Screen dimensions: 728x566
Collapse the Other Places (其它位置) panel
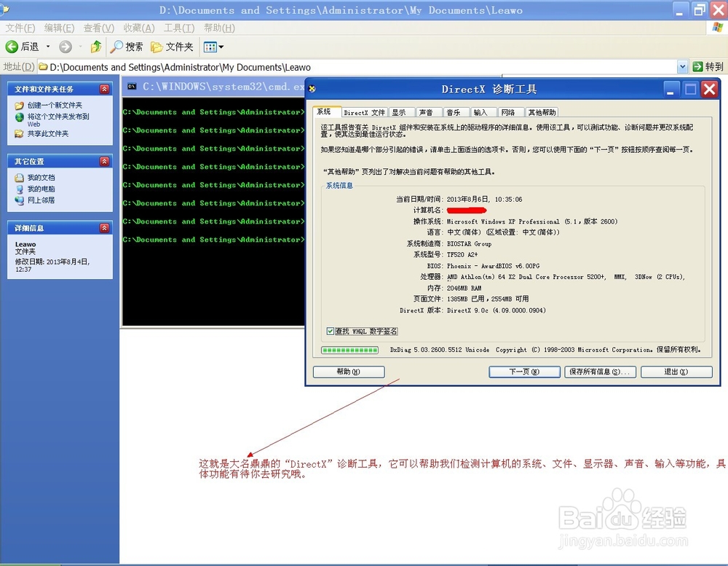104,161
